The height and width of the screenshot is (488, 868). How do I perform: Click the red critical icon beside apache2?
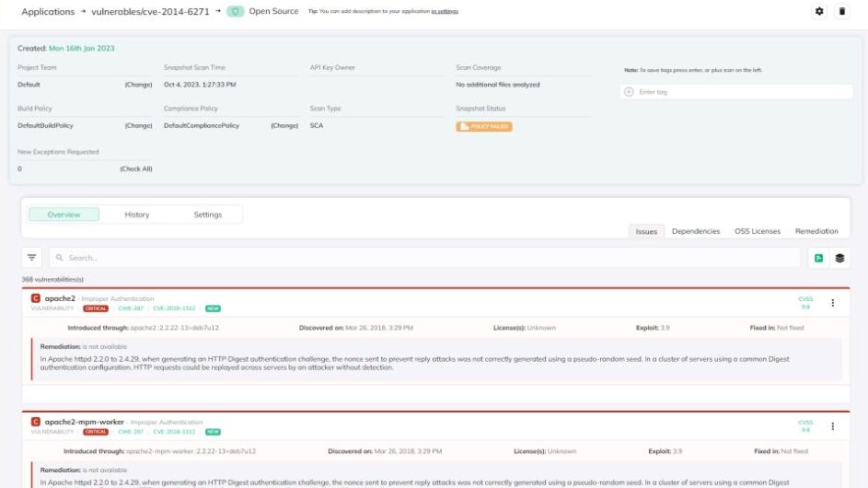[36, 298]
